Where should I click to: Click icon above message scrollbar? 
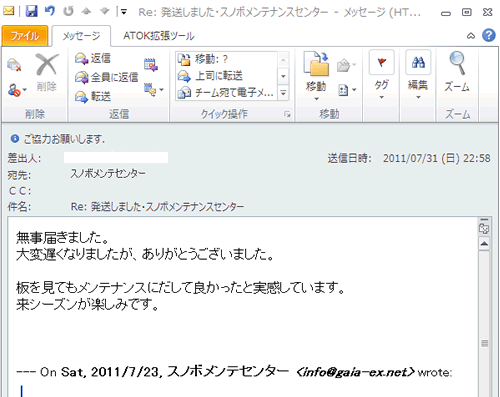pyautogui.click(x=484, y=228)
